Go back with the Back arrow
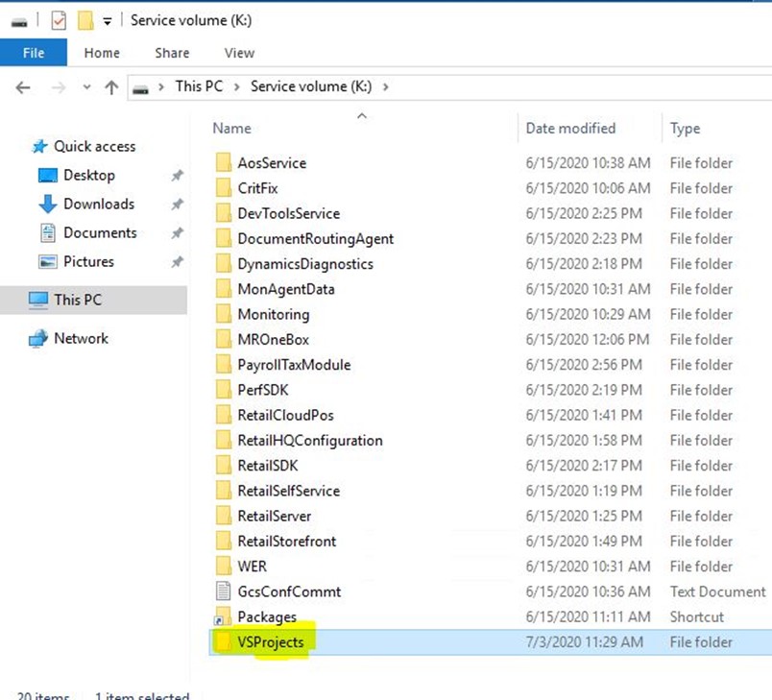The height and width of the screenshot is (700, 772). point(23,87)
